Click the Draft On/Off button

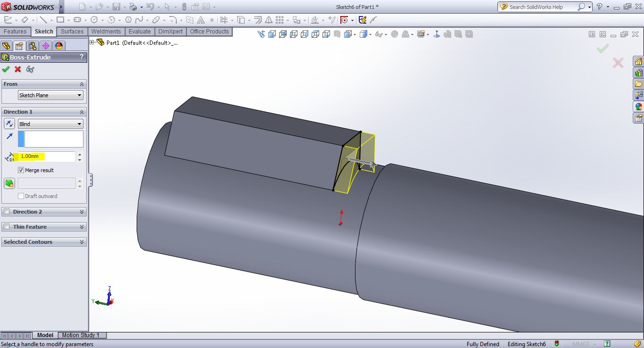pos(9,183)
